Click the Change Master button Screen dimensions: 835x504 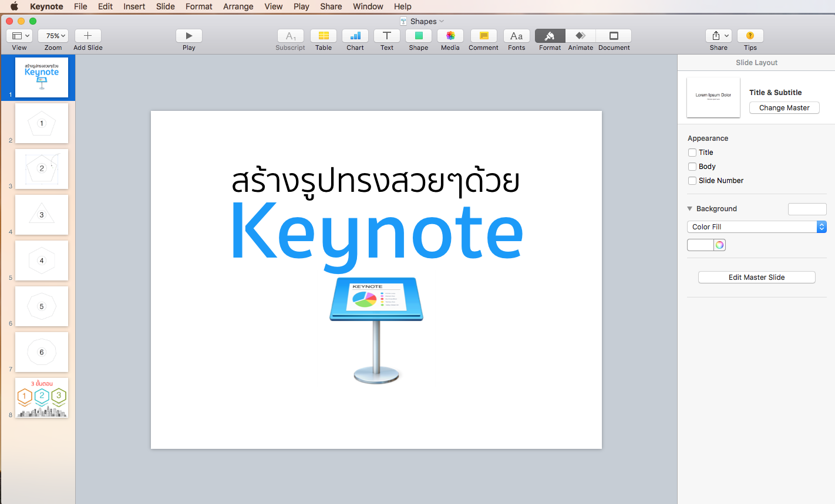[784, 107]
